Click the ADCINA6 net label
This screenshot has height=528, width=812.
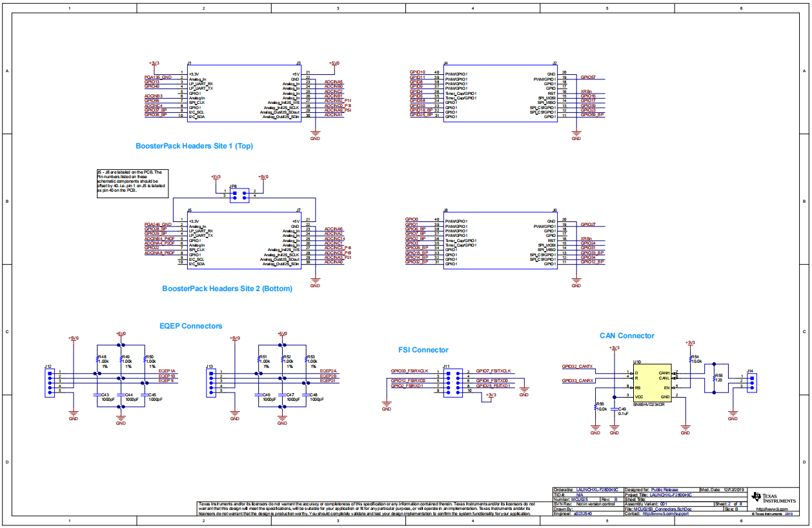coord(334,229)
